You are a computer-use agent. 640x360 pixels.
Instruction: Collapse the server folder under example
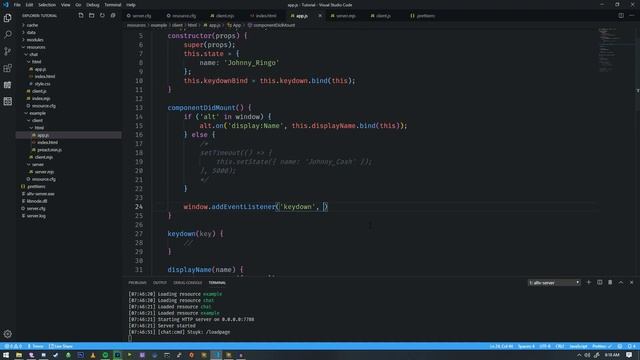tap(38, 164)
